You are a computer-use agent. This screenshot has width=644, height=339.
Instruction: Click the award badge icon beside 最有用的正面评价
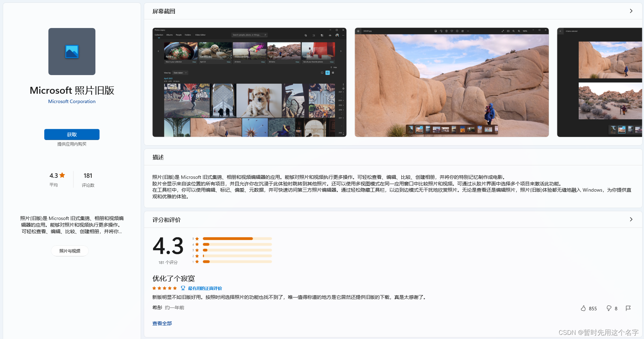click(x=183, y=288)
